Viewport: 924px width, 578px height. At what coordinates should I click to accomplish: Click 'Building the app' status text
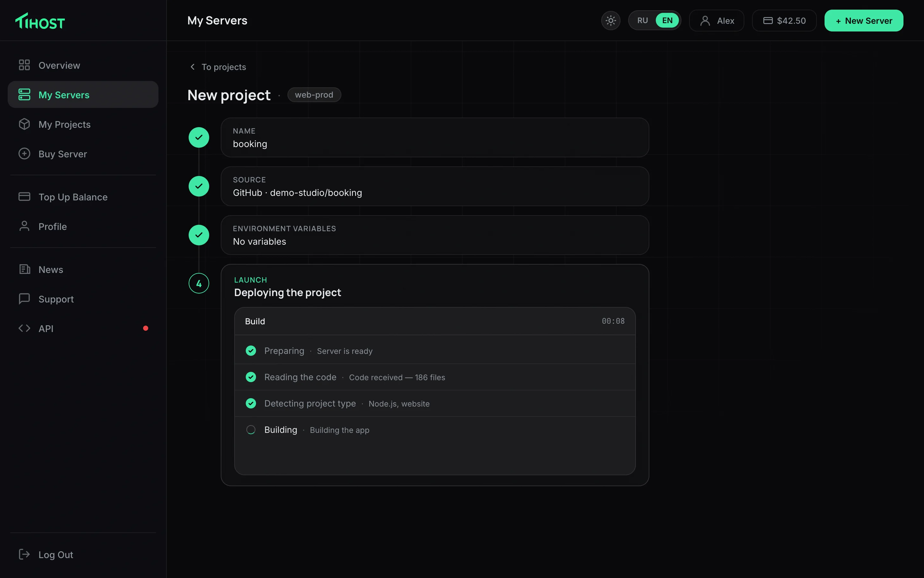click(x=339, y=430)
